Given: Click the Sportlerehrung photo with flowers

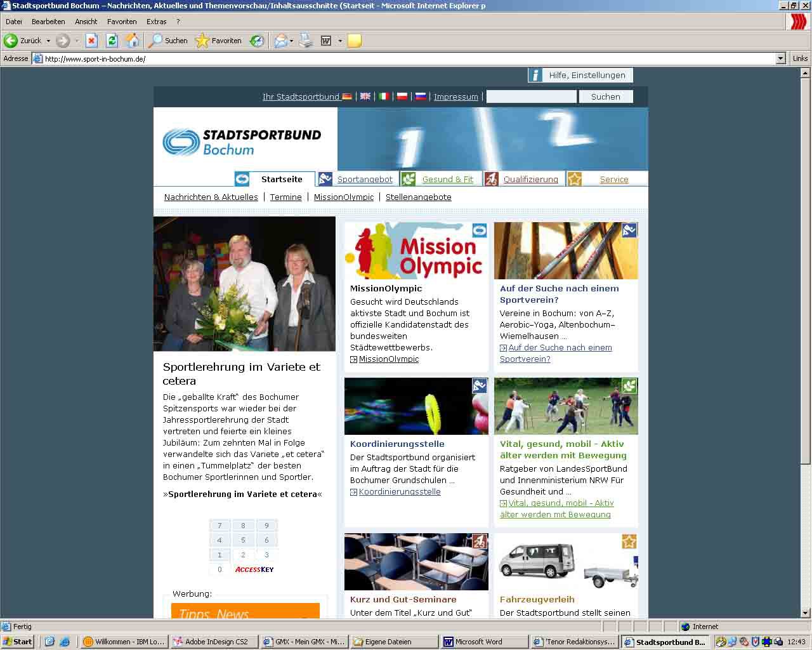Looking at the screenshot, I should click(244, 284).
